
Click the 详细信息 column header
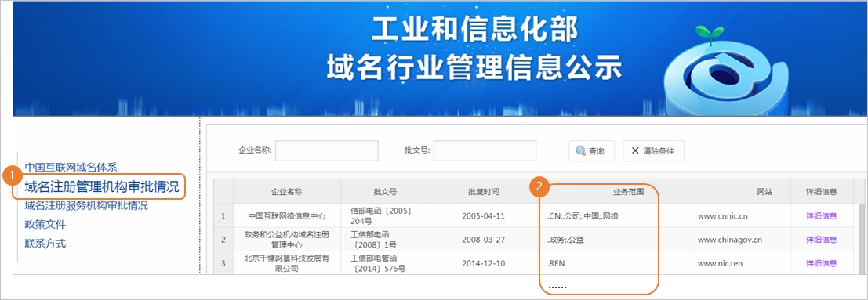click(822, 192)
